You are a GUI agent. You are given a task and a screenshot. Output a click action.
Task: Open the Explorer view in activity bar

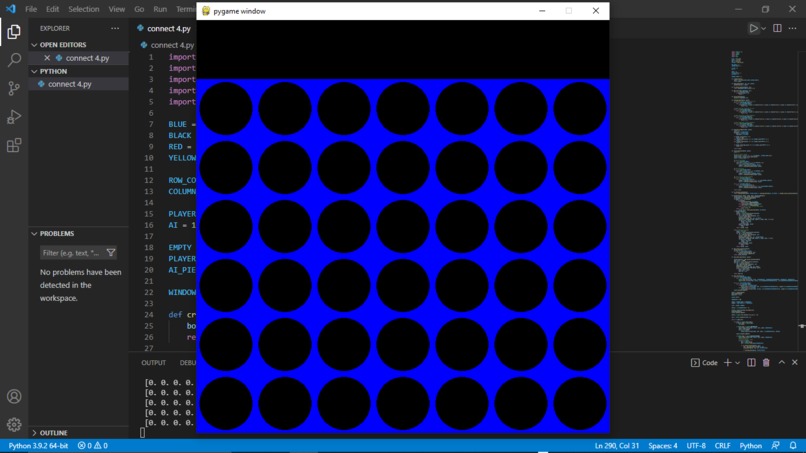14,32
